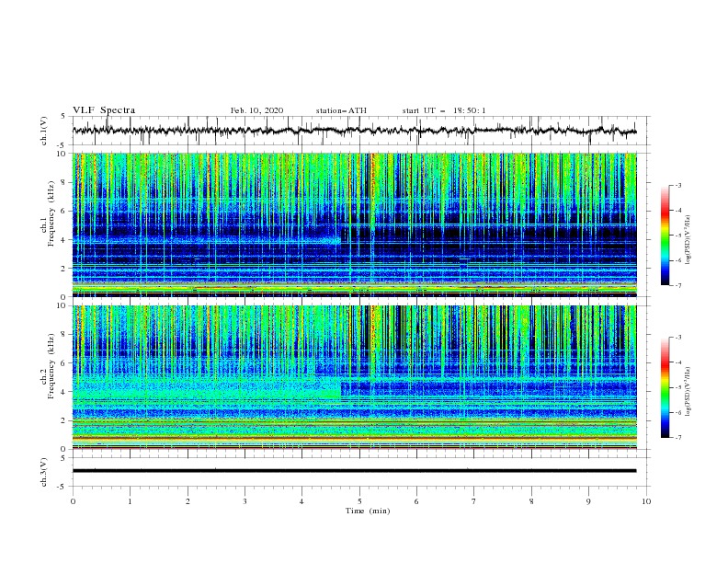Click time axis tick label "6"
The height and width of the screenshot is (563, 728).
pos(416,501)
